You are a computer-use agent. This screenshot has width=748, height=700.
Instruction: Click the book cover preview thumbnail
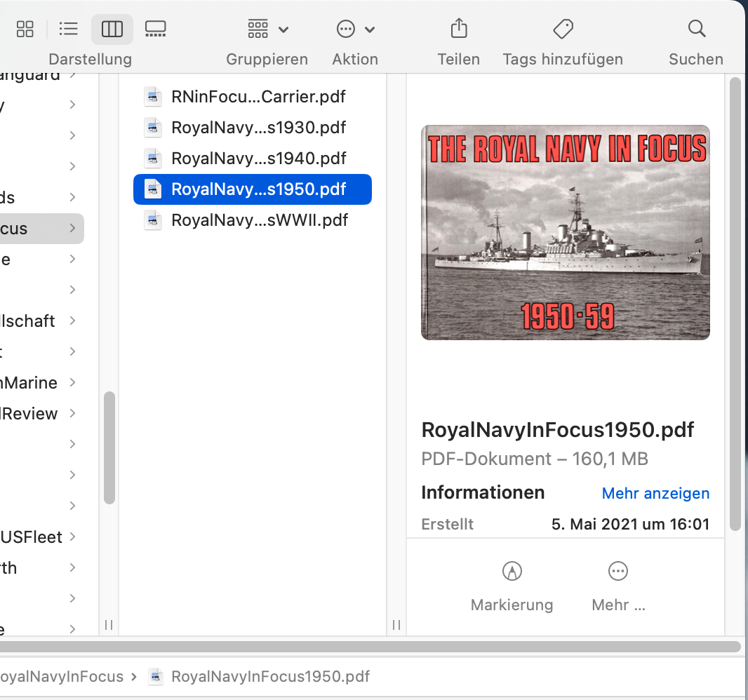coord(565,232)
